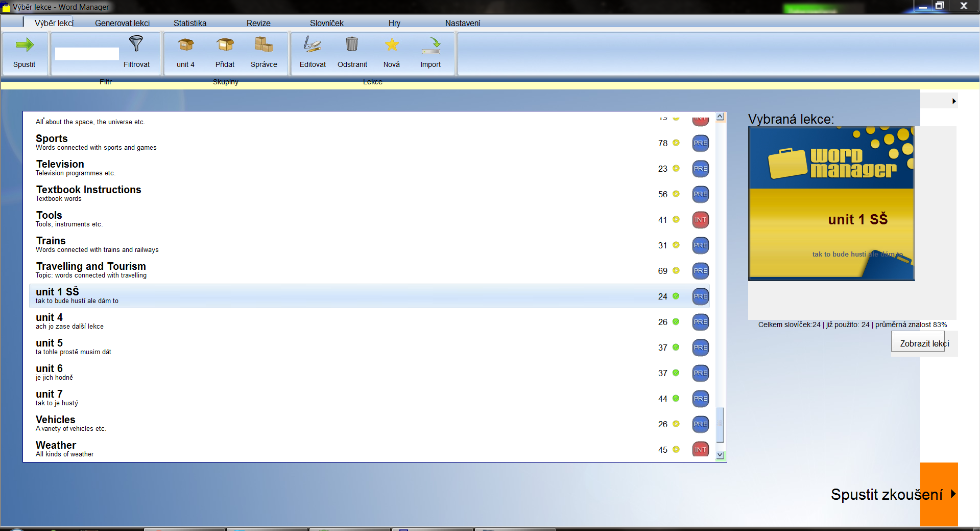Viewport: 980px width, 531px height.
Task: Select the unit 1 SŠ lesson title
Action: pos(57,292)
